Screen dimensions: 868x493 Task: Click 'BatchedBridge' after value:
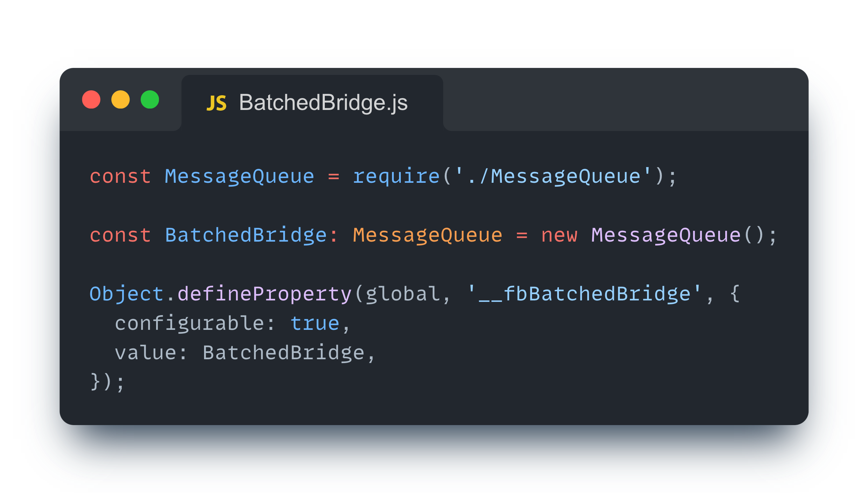tap(283, 353)
